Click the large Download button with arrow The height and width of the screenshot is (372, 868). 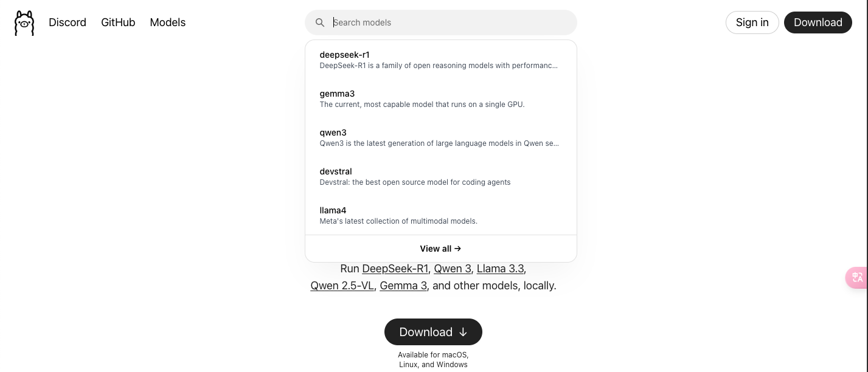tap(433, 332)
